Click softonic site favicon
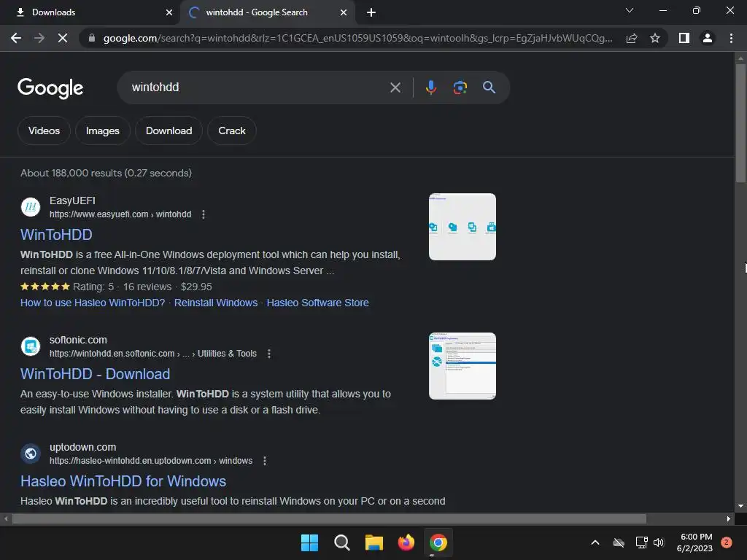This screenshot has height=560, width=747. pos(31,346)
